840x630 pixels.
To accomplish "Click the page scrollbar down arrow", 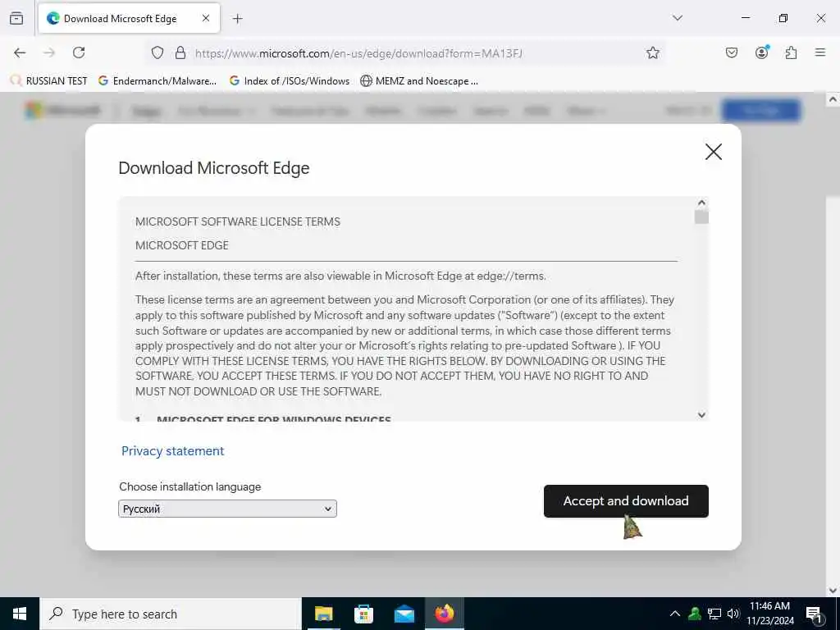I will [833, 591].
